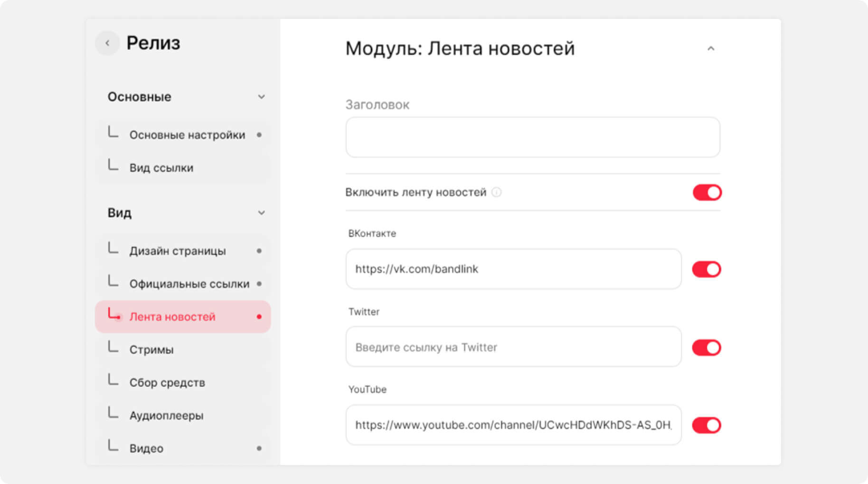This screenshot has width=868, height=484.
Task: Collapse the Вид sidebar section
Action: (x=261, y=213)
